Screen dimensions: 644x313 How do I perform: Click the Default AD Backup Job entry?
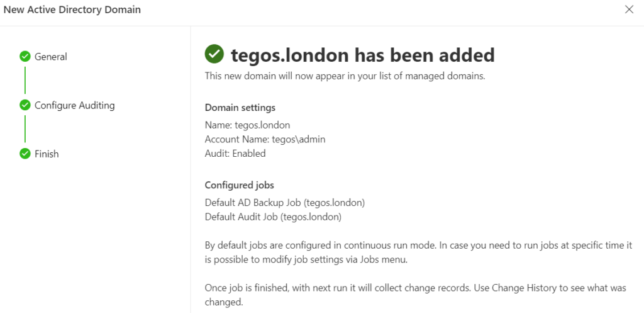click(x=285, y=202)
